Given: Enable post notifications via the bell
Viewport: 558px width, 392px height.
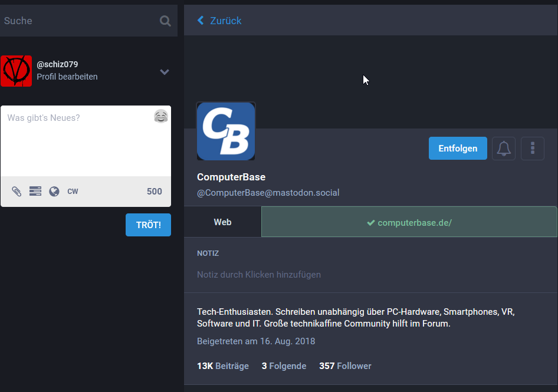Looking at the screenshot, I should pos(503,148).
